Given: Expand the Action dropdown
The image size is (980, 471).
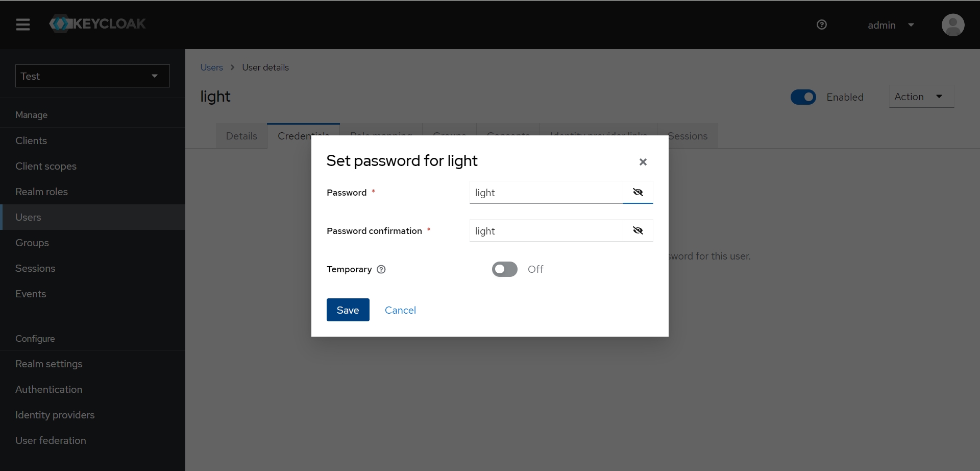Looking at the screenshot, I should (x=921, y=97).
